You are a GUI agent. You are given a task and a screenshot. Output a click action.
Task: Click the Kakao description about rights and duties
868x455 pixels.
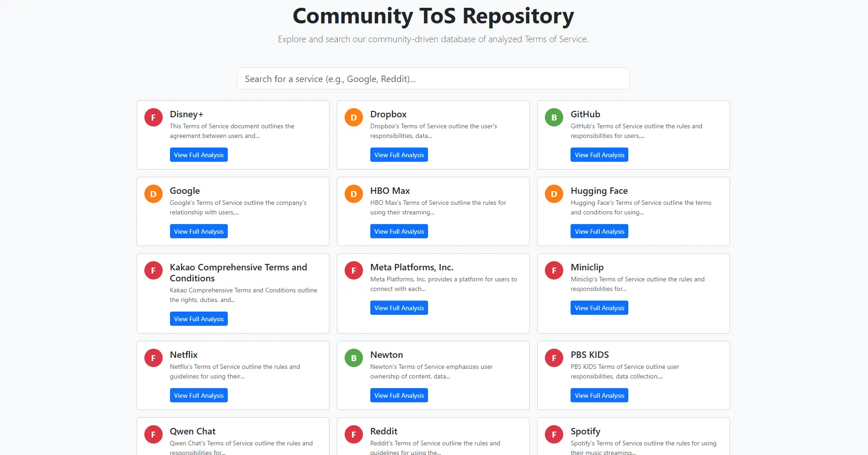[x=243, y=295]
